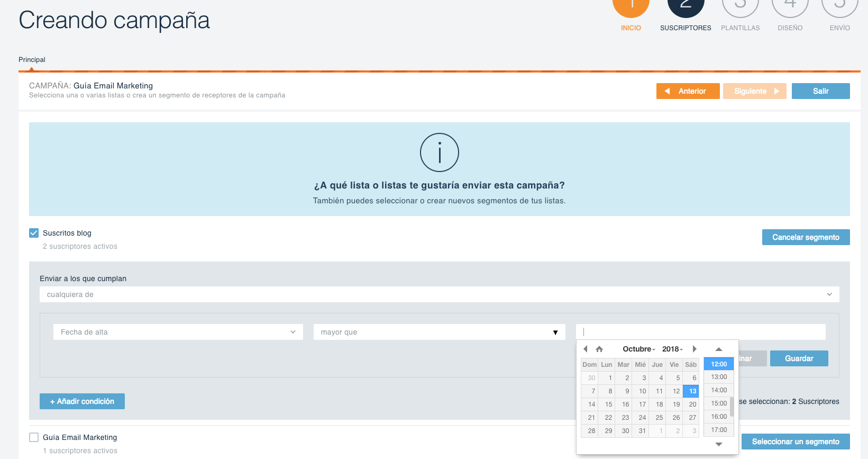Viewport: 868px width, 459px height.
Task: Open the 'cualquiera de' condition dropdown
Action: pos(440,294)
